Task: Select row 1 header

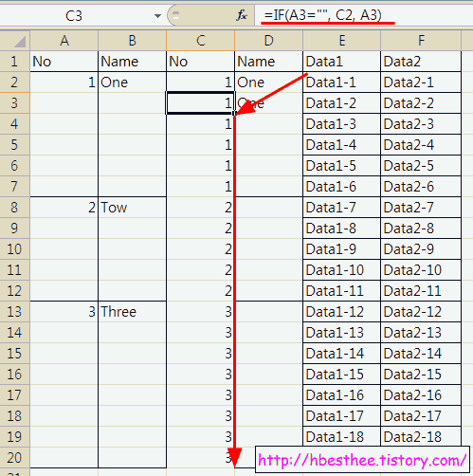Action: 14,62
